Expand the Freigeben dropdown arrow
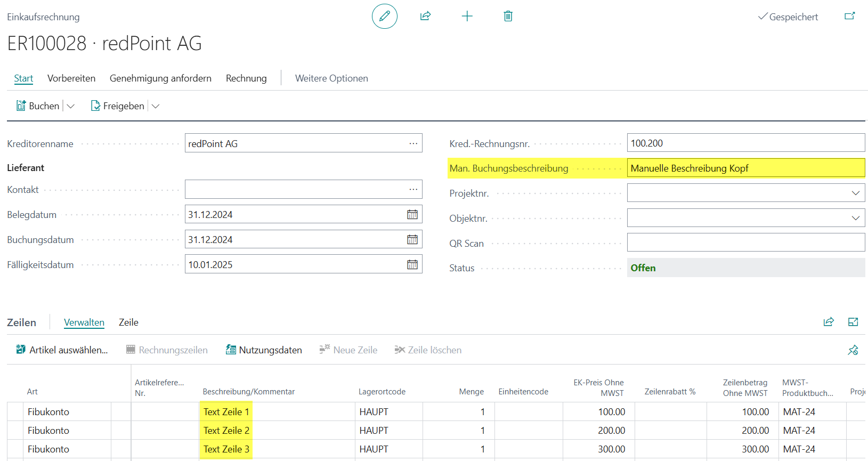Image resolution: width=868 pixels, height=461 pixels. 156,106
